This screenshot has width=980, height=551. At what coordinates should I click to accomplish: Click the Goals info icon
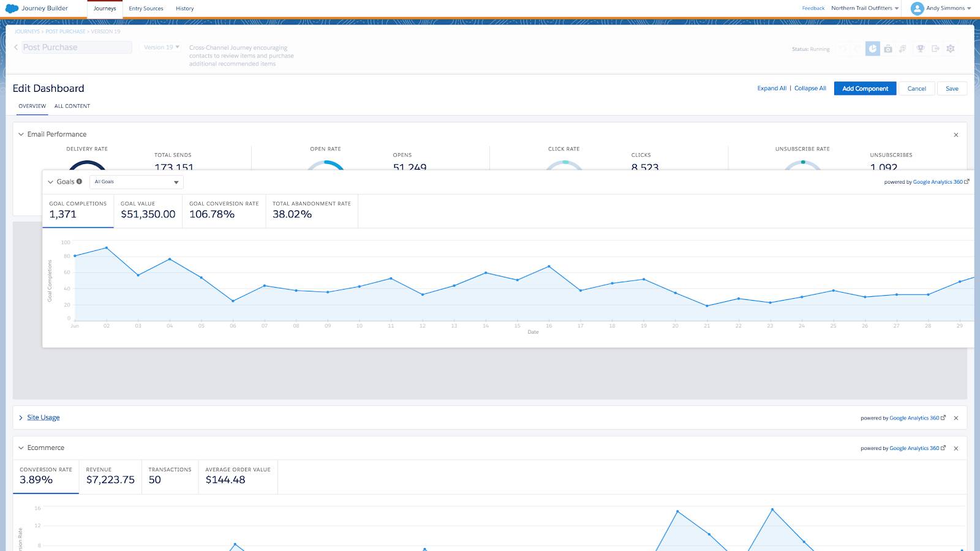point(80,181)
